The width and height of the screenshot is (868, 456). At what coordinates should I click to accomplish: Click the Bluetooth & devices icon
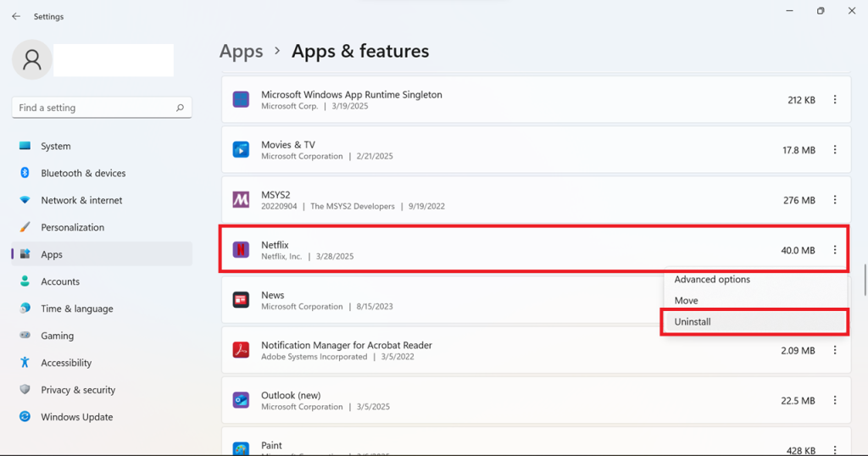tap(25, 173)
